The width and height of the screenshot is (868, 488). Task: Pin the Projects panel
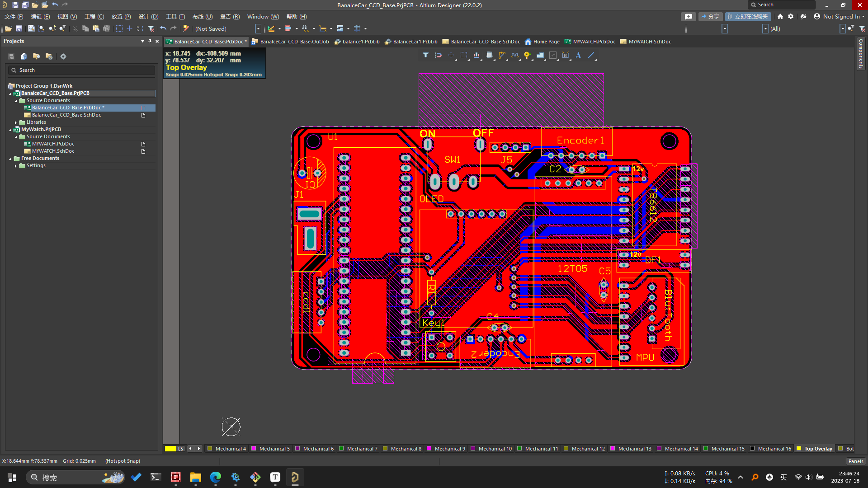pyautogui.click(x=150, y=41)
